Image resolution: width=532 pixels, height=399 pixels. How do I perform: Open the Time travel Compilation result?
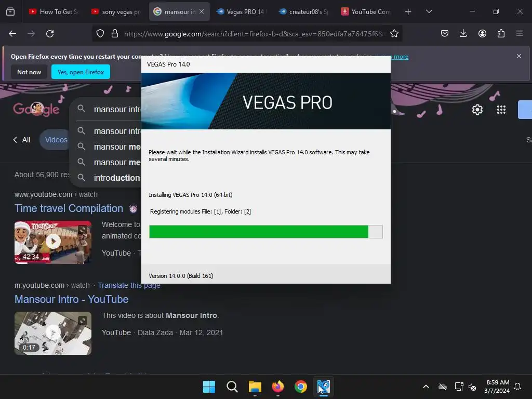click(x=69, y=208)
